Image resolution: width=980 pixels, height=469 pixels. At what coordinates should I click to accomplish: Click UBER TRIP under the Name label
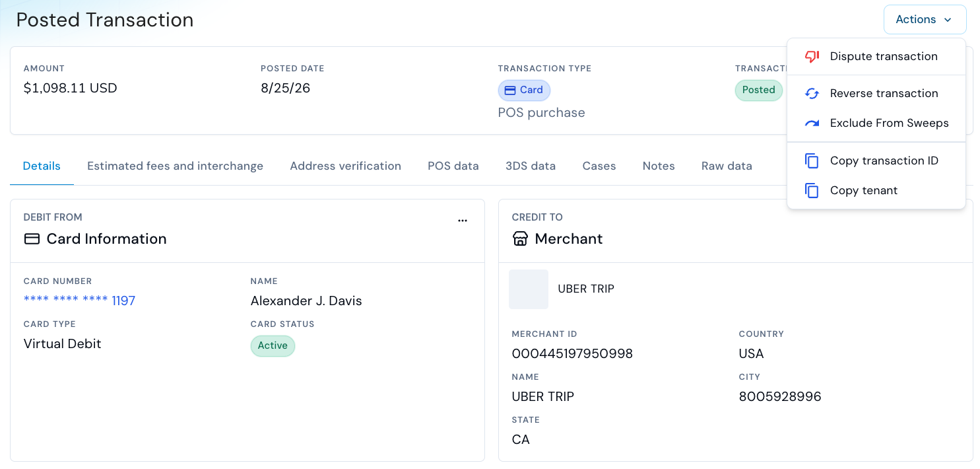[543, 397]
